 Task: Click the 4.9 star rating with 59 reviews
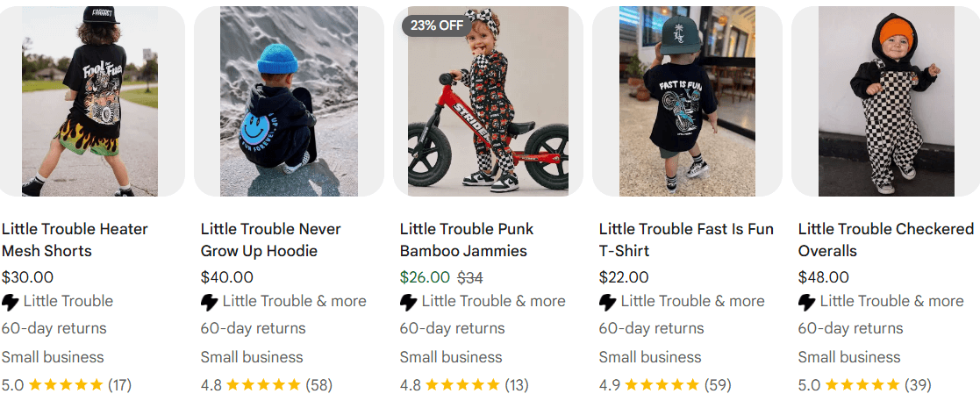[x=665, y=384]
